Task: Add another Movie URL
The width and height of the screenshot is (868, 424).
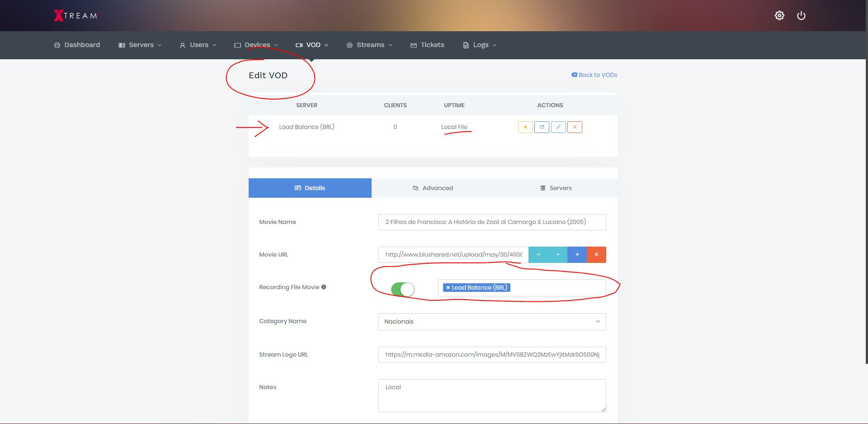Action: [577, 255]
